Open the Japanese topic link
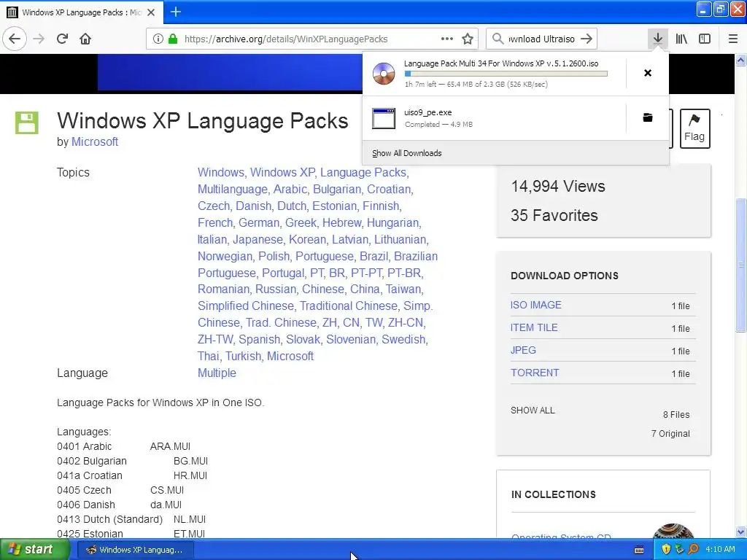 [x=258, y=239]
